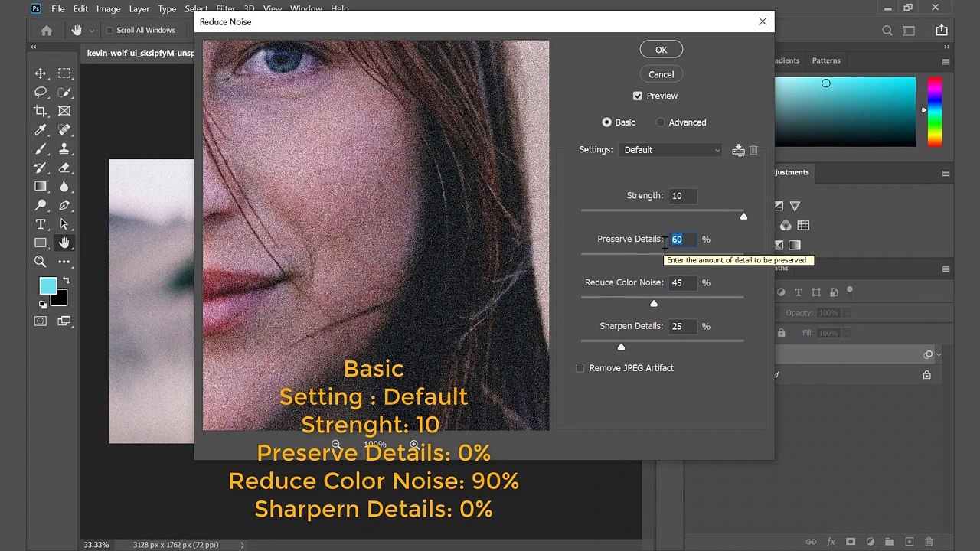Enable Remove JPEG Artifact checkbox
Image resolution: width=980 pixels, height=551 pixels.
[x=580, y=368]
